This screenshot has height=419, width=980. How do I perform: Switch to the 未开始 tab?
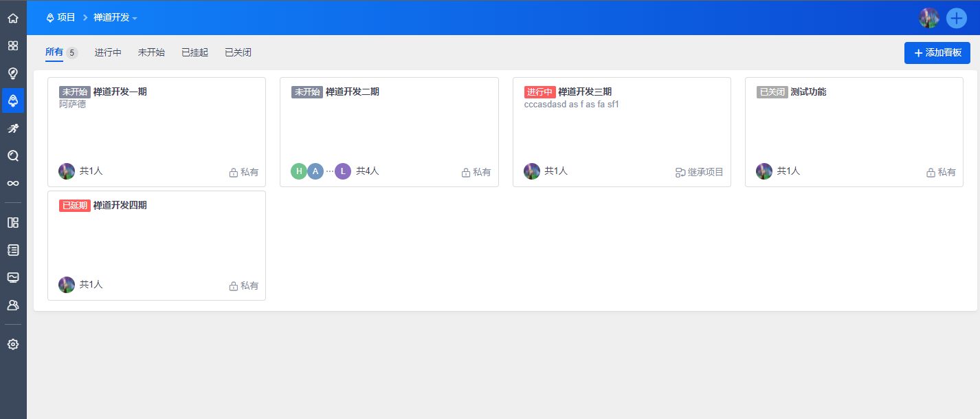(151, 52)
